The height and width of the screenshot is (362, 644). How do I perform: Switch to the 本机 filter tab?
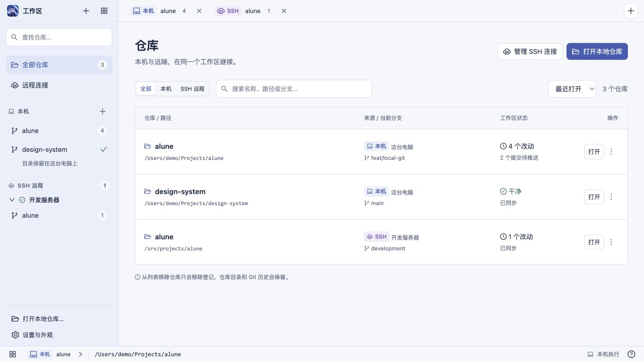166,88
